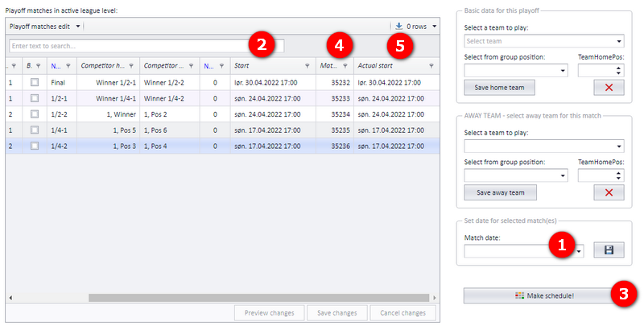Tick the checkbox in the 1/4-2 row
The height and width of the screenshot is (330, 644).
point(35,146)
